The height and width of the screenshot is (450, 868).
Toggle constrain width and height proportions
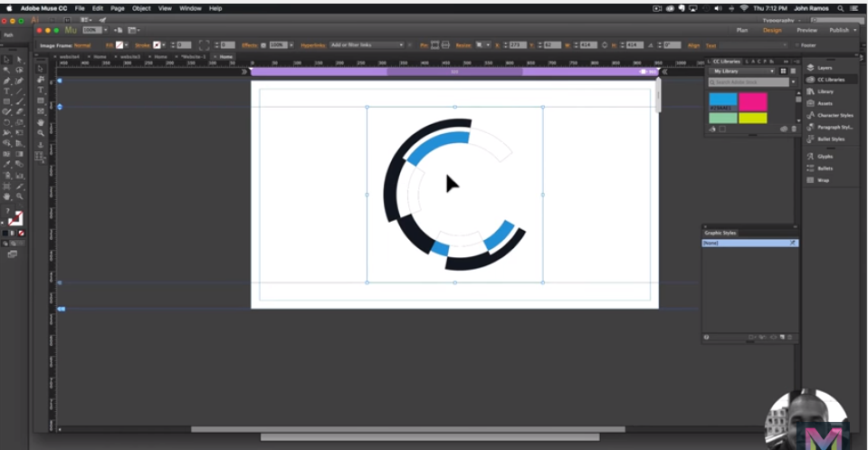pyautogui.click(x=605, y=45)
